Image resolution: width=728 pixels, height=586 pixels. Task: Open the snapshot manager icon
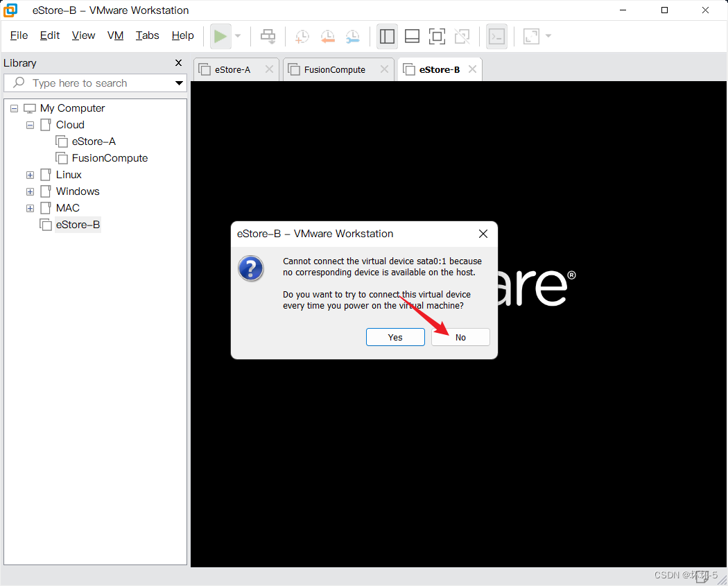pyautogui.click(x=353, y=36)
